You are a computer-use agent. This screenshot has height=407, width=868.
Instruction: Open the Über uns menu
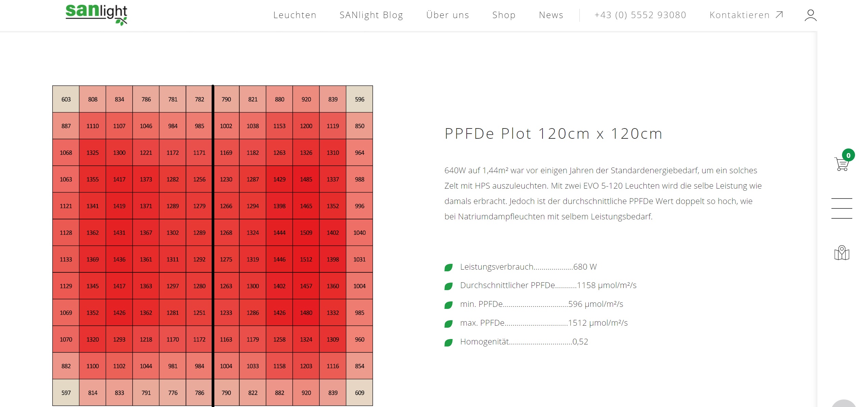(x=448, y=15)
